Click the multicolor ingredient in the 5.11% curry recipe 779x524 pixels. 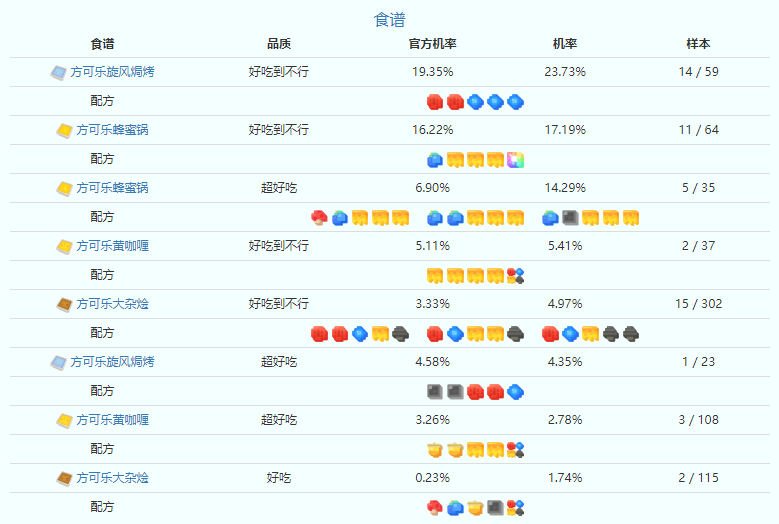515,276
